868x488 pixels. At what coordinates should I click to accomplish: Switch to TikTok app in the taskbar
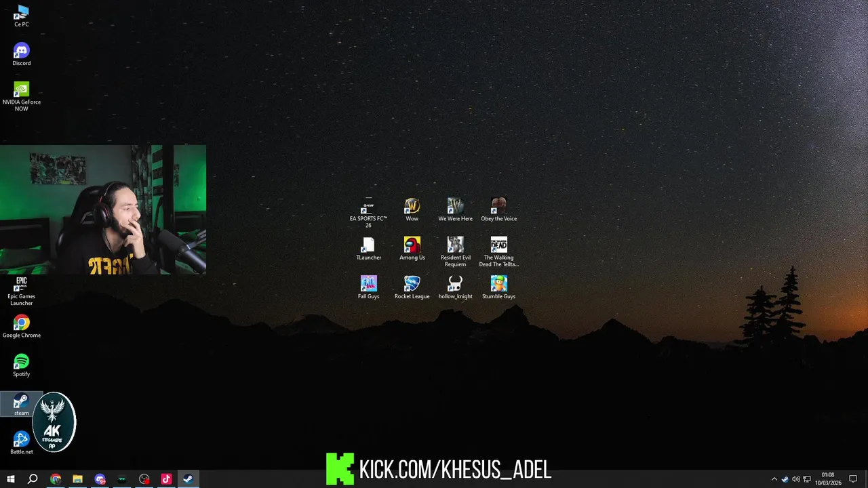pyautogui.click(x=166, y=479)
